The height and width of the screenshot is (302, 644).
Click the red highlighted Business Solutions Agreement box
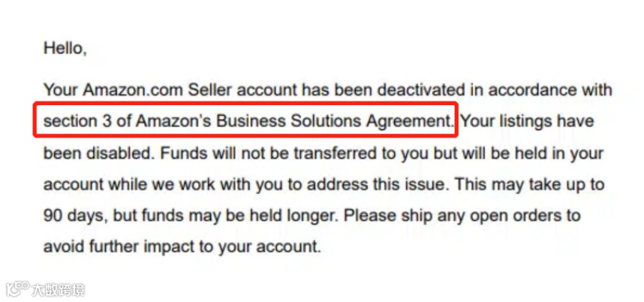pos(245,119)
